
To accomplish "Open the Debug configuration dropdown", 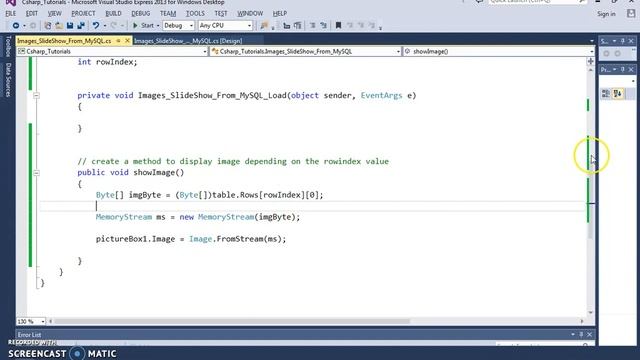I will tap(178, 25).
